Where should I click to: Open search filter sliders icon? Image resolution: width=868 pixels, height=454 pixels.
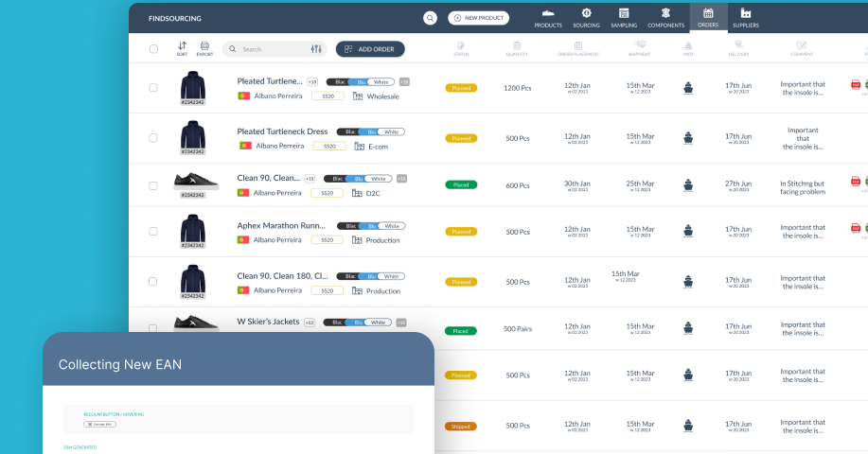click(x=316, y=49)
